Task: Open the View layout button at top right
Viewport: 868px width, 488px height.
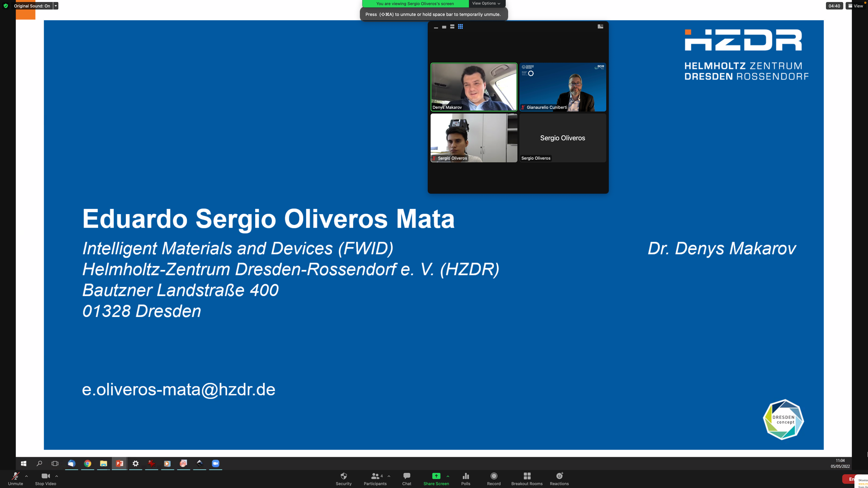Action: [x=856, y=6]
